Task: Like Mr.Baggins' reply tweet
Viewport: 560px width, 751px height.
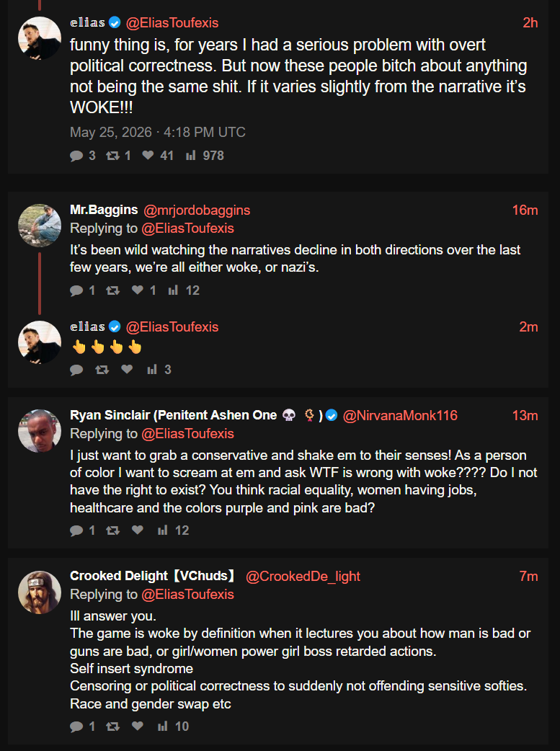Action: [x=138, y=290]
